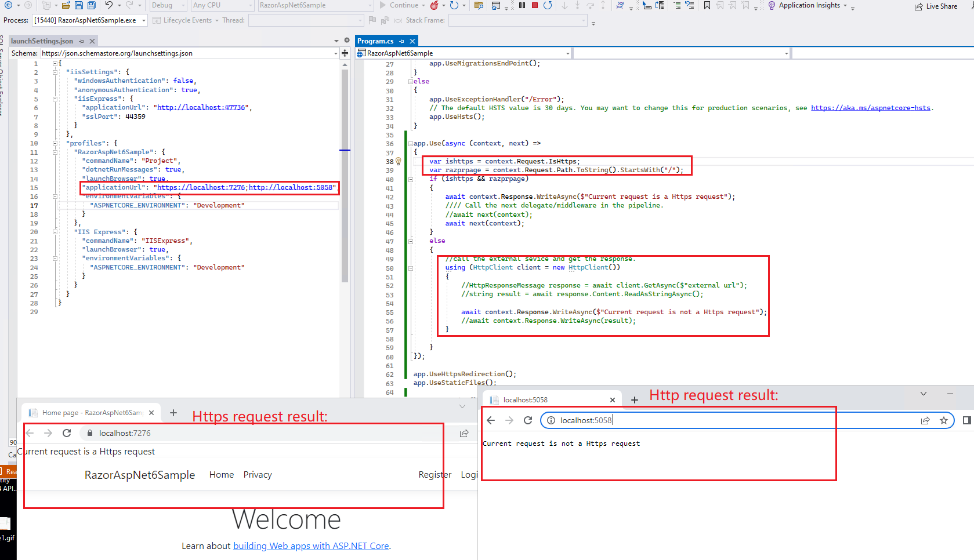This screenshot has height=560, width=974.
Task: Collapse the iisSettings node in launchSettings.json
Action: pos(54,71)
